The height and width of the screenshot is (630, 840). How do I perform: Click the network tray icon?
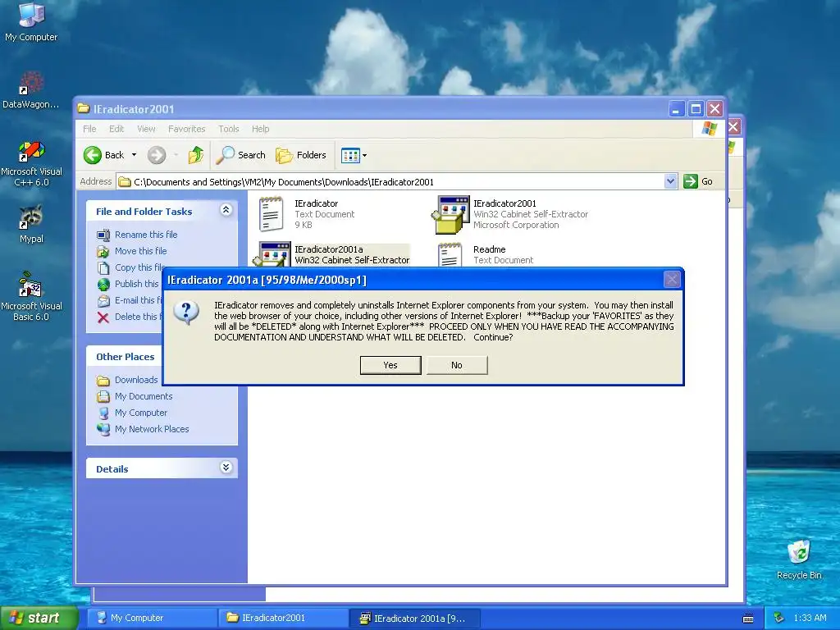coord(779,618)
